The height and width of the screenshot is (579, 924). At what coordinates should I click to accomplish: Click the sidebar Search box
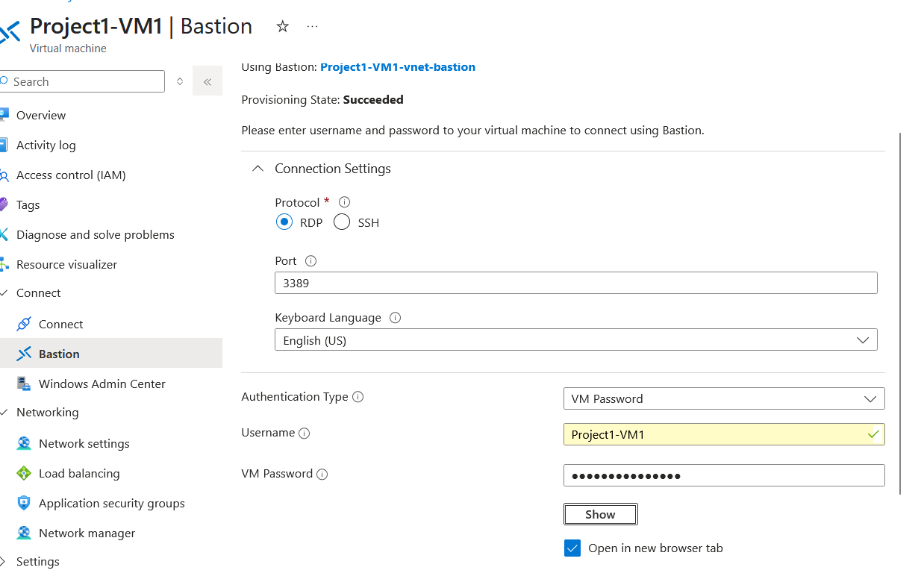[x=82, y=81]
